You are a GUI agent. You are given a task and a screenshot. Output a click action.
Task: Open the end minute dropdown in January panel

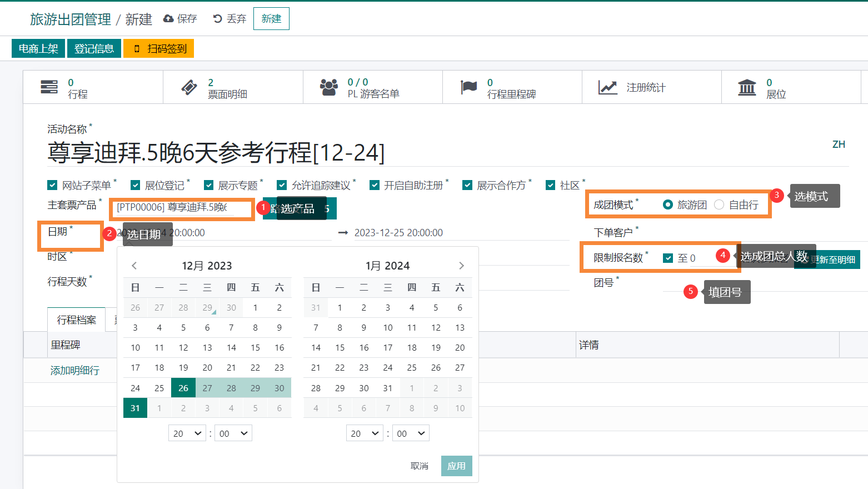click(411, 433)
